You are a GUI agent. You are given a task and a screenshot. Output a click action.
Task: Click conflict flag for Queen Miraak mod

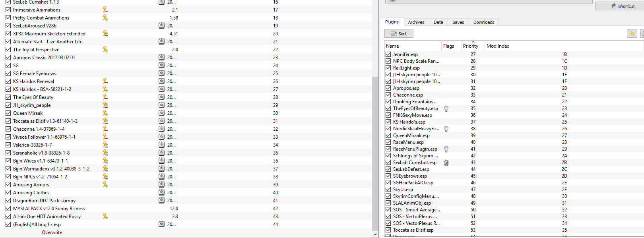(x=105, y=113)
